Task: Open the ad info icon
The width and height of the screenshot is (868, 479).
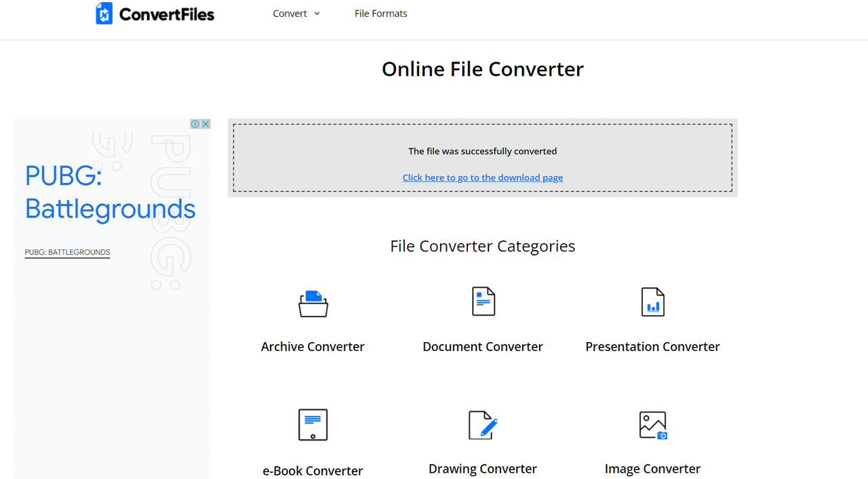Action: tap(195, 124)
